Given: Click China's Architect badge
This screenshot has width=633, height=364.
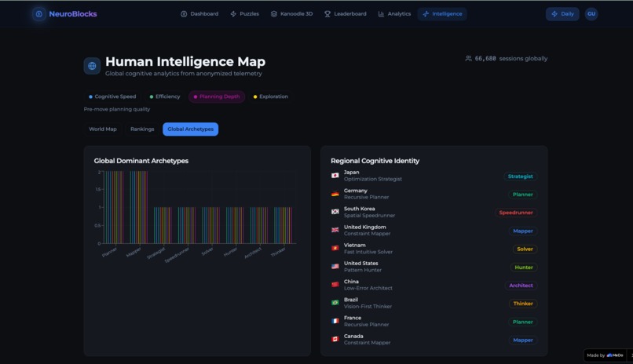Looking at the screenshot, I should tap(521, 286).
